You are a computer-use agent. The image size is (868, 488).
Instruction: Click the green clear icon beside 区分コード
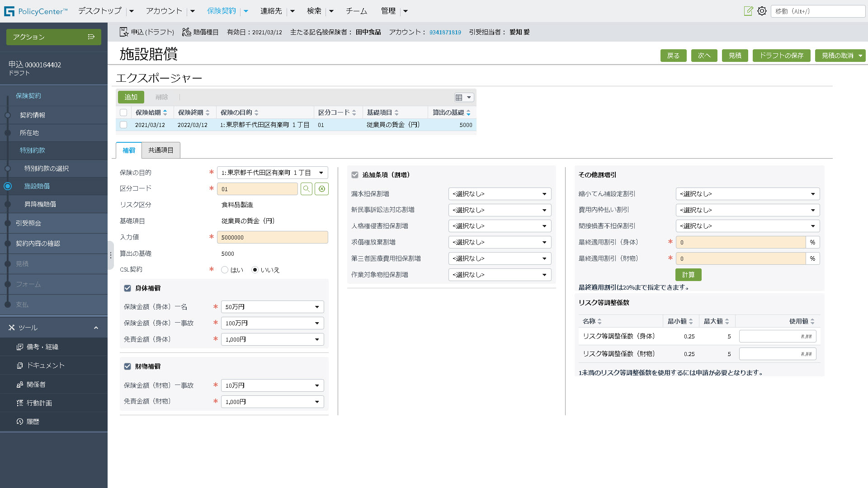[x=321, y=189]
